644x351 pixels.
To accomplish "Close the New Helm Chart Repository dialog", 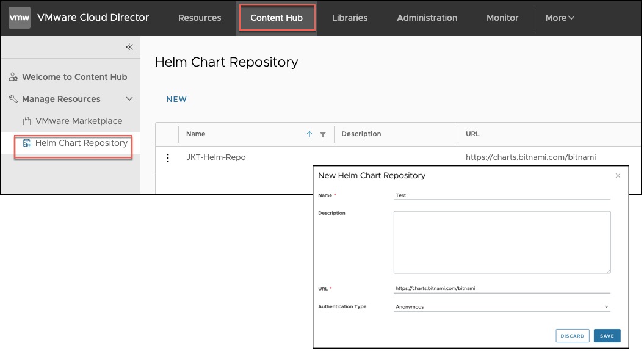I will click(618, 176).
